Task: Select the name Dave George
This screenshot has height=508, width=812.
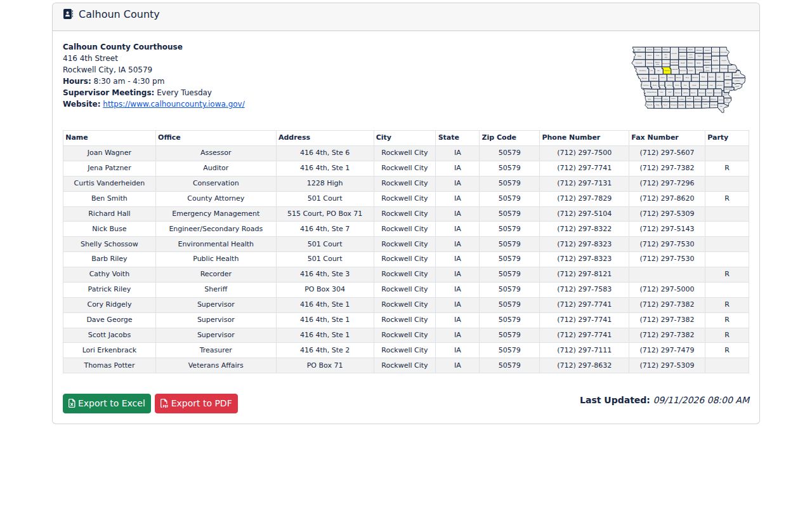Action: (109, 320)
